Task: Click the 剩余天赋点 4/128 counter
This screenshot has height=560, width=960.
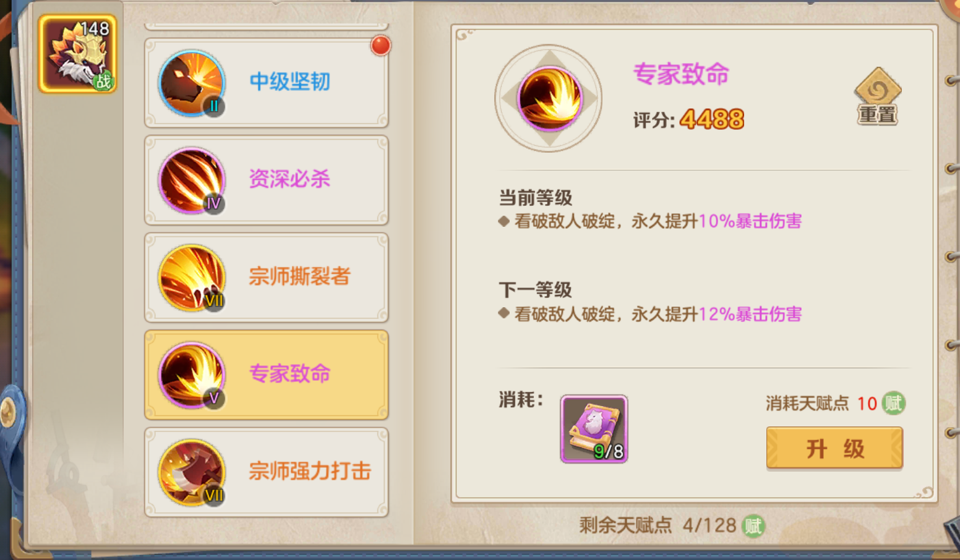Action: [x=658, y=526]
